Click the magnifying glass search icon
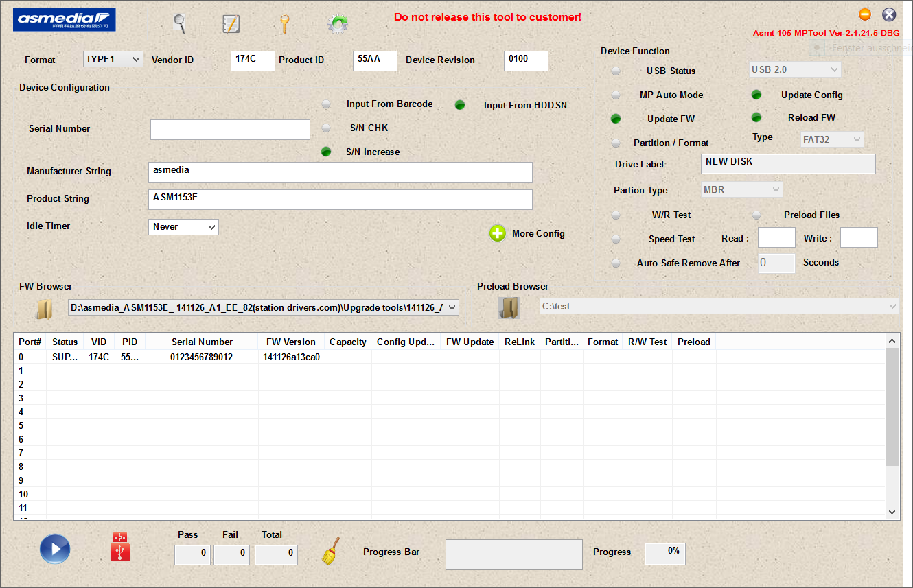Image resolution: width=913 pixels, height=588 pixels. pyautogui.click(x=179, y=23)
